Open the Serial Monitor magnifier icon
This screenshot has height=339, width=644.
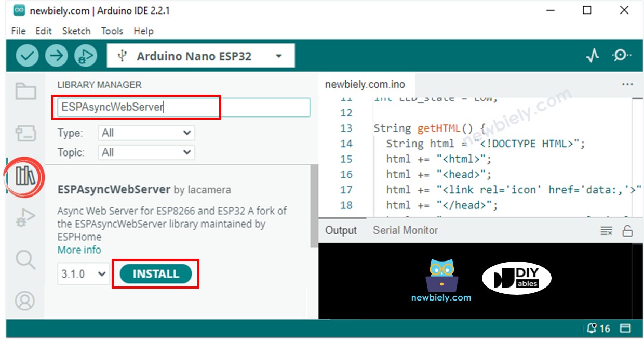click(621, 56)
